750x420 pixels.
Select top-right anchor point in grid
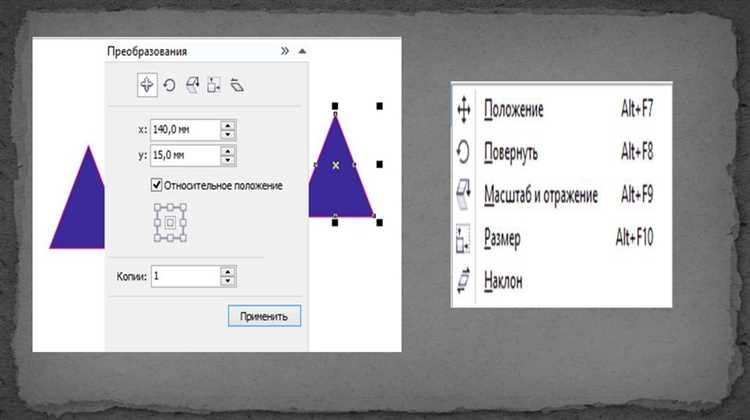[183, 208]
